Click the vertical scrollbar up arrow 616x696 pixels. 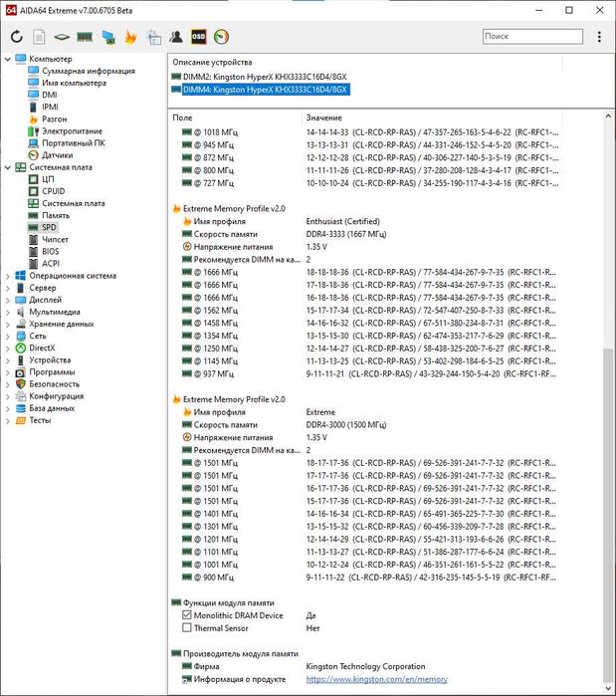[x=608, y=116]
